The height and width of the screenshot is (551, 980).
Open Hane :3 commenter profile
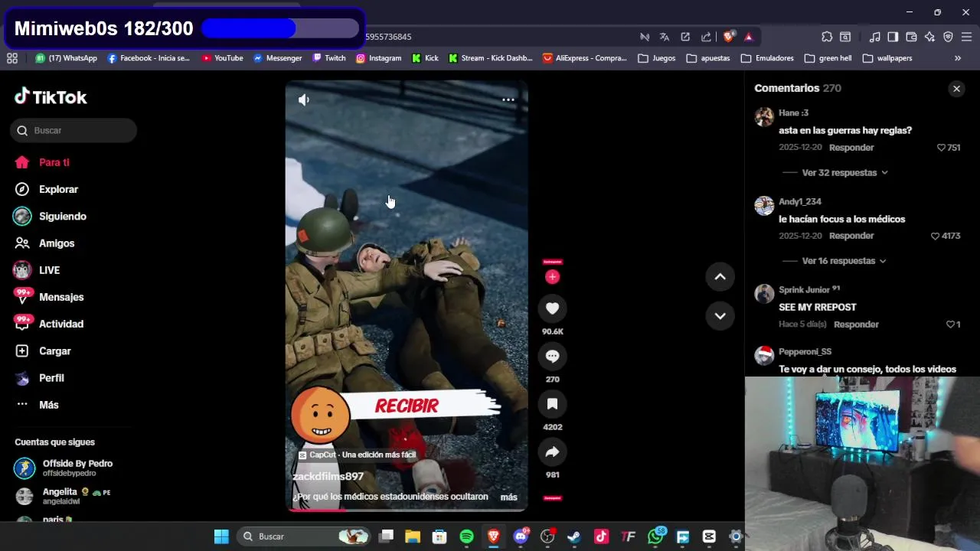[793, 113]
